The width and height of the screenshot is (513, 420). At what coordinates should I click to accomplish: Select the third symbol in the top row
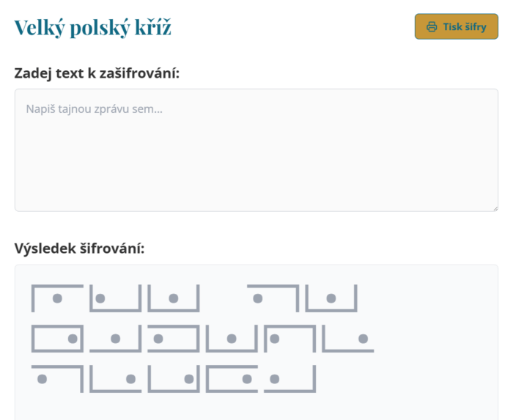(x=174, y=298)
